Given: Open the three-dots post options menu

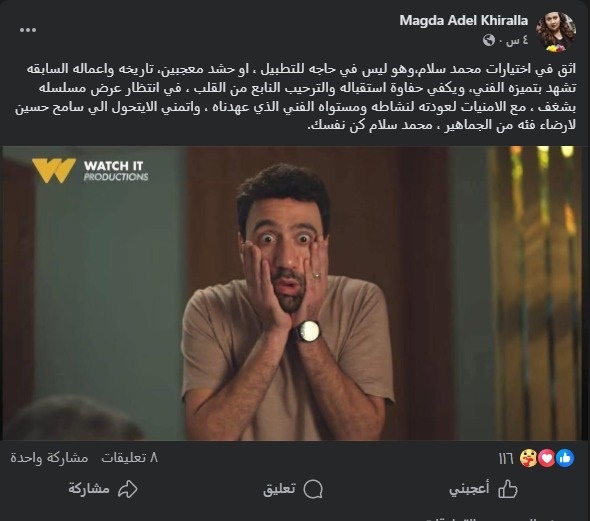Looking at the screenshot, I should click(28, 30).
